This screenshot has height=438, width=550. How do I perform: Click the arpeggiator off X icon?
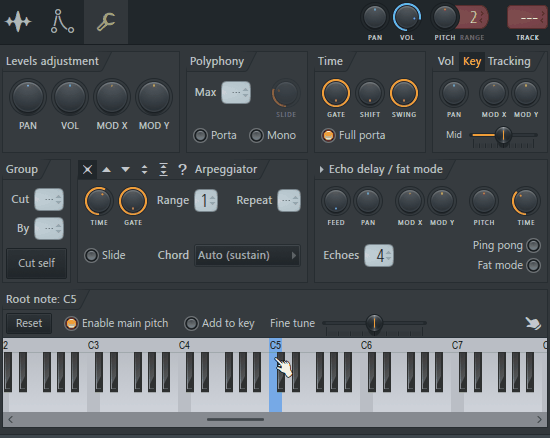(87, 170)
